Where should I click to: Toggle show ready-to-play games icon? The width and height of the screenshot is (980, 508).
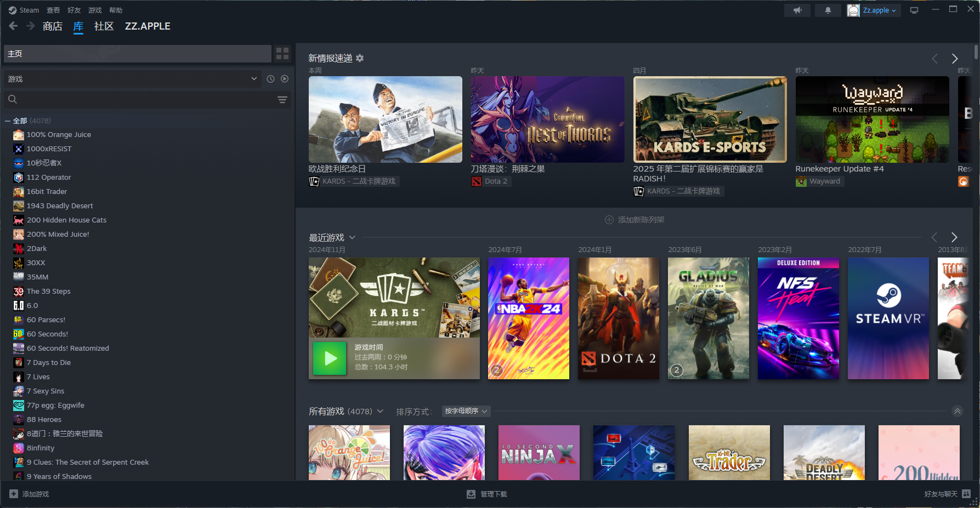pos(285,79)
